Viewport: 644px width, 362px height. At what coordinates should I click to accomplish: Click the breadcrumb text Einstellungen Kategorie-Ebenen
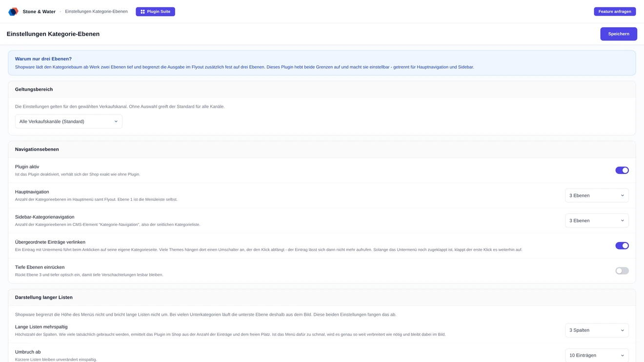pos(96,12)
